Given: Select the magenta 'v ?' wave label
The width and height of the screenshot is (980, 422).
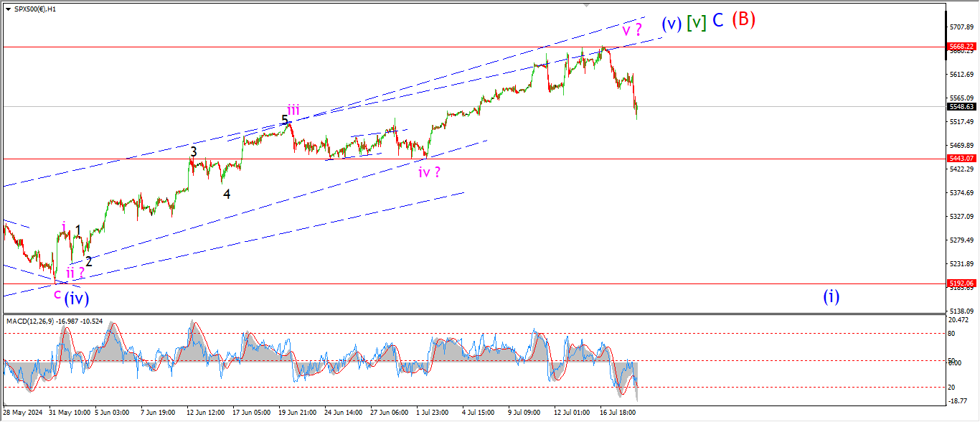Looking at the screenshot, I should pyautogui.click(x=631, y=30).
